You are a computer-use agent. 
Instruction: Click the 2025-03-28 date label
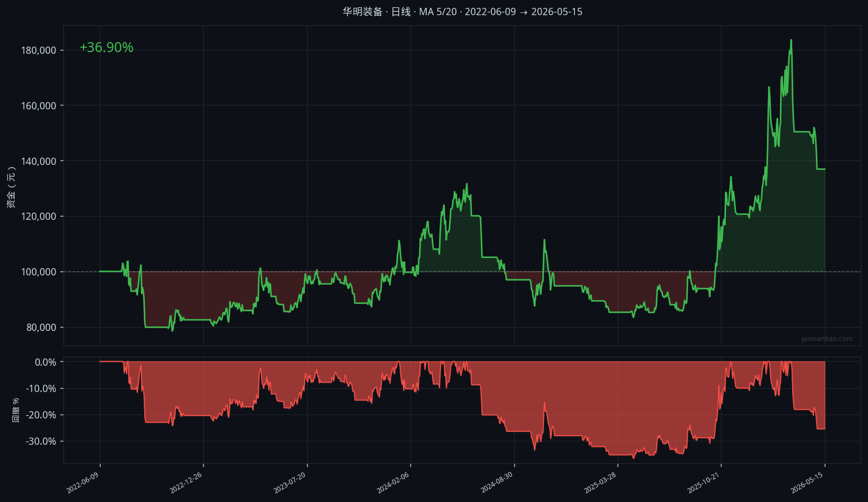pyautogui.click(x=600, y=482)
